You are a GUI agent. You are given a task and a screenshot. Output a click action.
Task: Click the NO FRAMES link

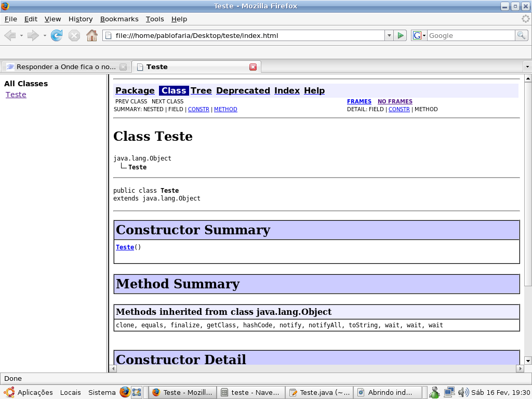pyautogui.click(x=395, y=101)
